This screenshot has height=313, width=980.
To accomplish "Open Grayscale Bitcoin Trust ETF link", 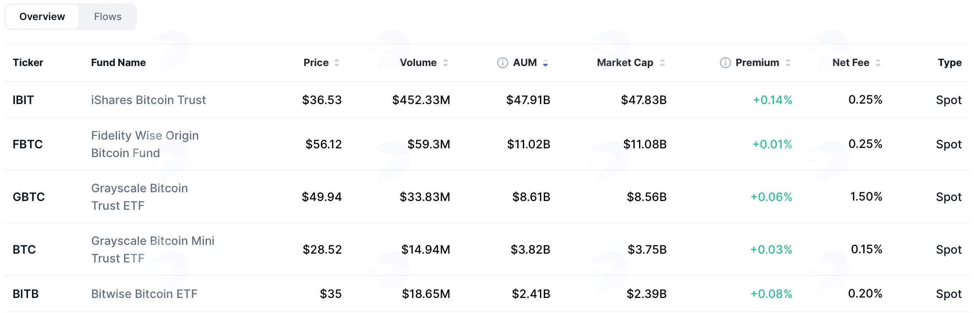I will [140, 197].
